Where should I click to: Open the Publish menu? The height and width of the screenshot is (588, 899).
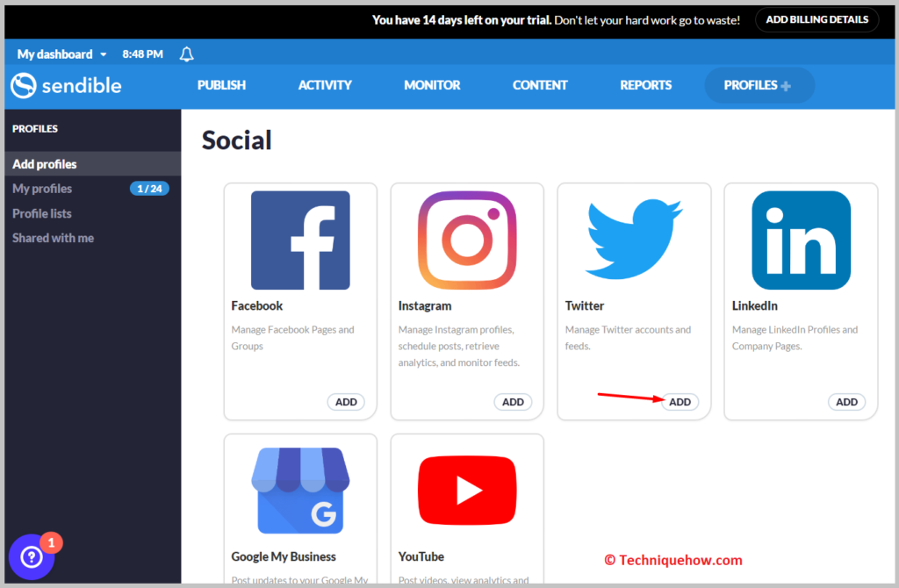[221, 85]
